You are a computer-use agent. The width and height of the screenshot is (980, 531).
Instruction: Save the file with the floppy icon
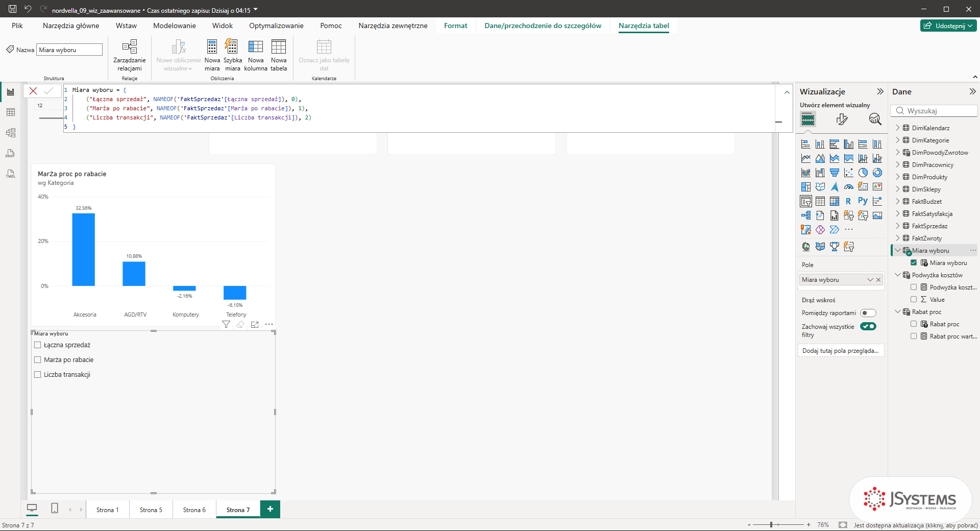(12, 9)
